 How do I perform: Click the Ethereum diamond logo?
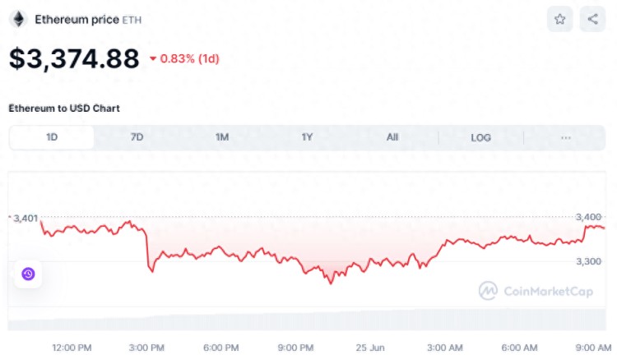(18, 19)
